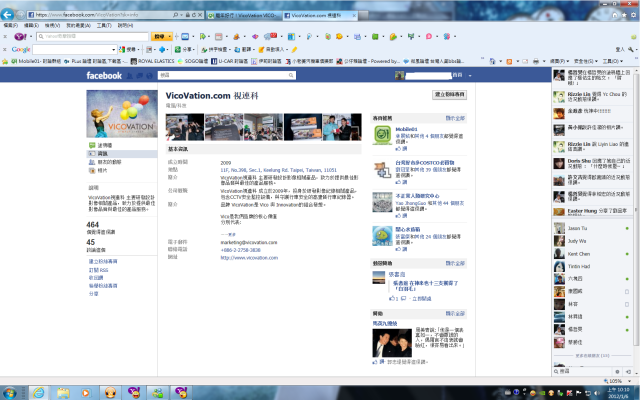The width and height of the screenshot is (640, 400).
Task: Open Facebook notifications globe icon
Action: [x=149, y=76]
